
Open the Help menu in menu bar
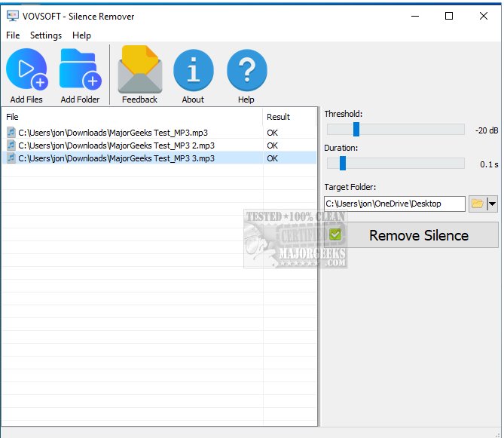click(x=81, y=35)
